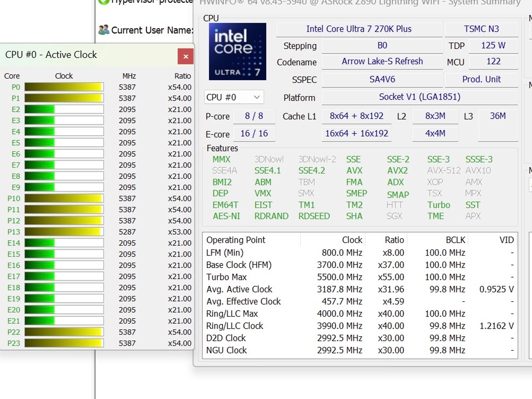Click the AVX-512 feature label
This screenshot has height=399, width=532.
pos(444,171)
